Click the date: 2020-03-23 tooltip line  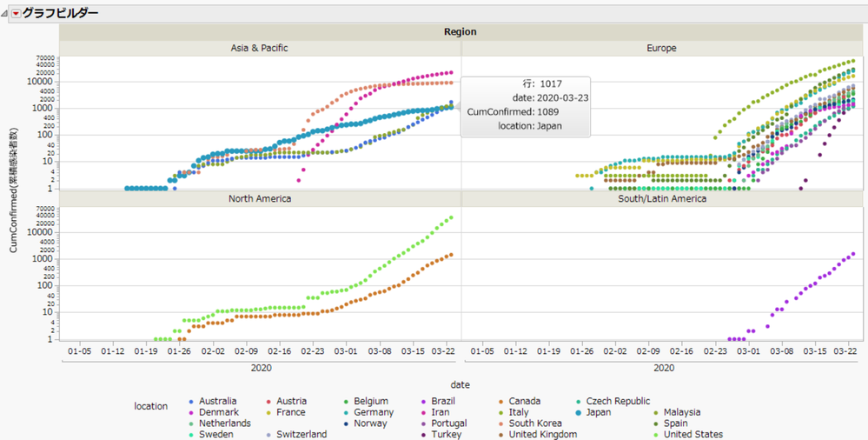tap(550, 98)
